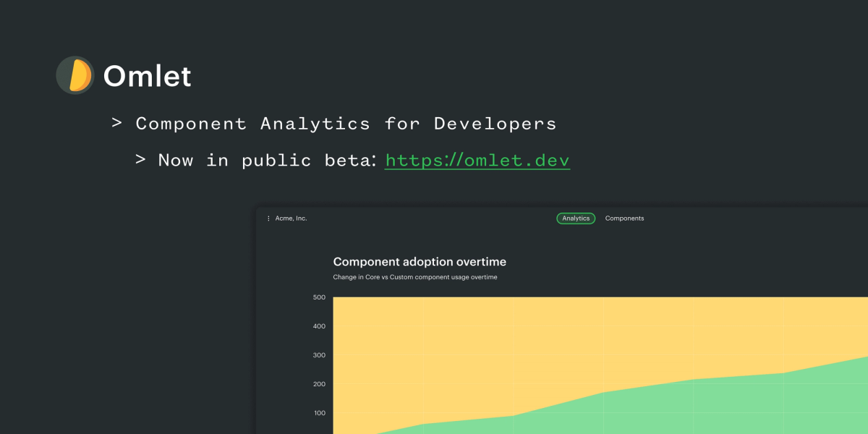Image resolution: width=868 pixels, height=434 pixels.
Task: Switch to the Analytics tab
Action: (x=576, y=218)
